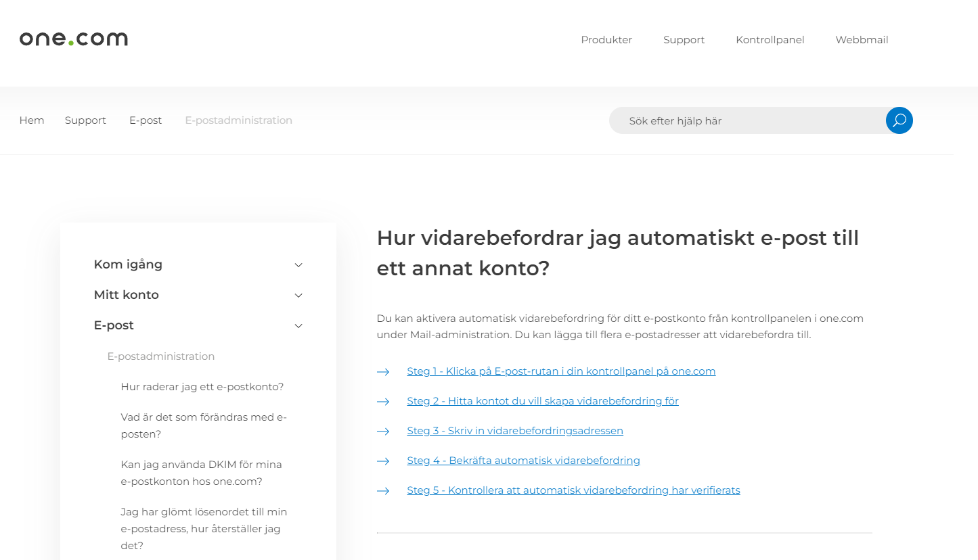Click arrow icon beside Steg 2 link
The width and height of the screenshot is (978, 560).
click(x=383, y=402)
